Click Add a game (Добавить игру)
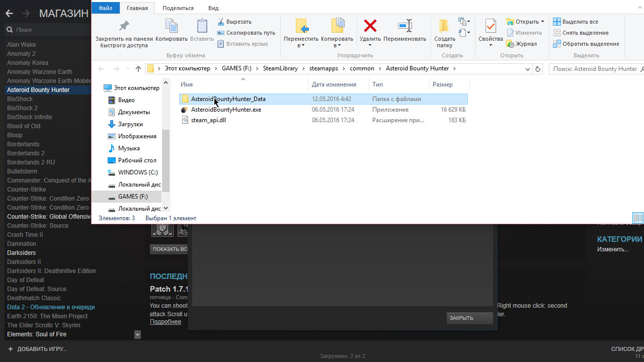Viewport: 644px width, 362px height. pos(37,349)
